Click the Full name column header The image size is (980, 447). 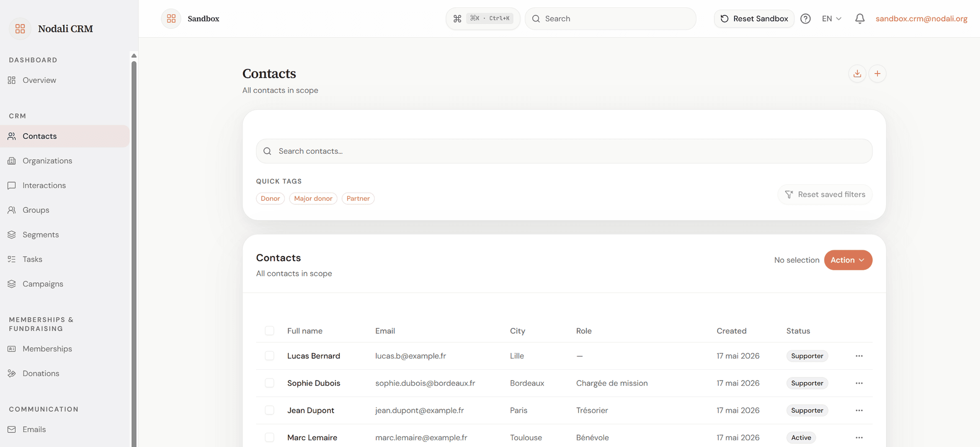click(305, 331)
